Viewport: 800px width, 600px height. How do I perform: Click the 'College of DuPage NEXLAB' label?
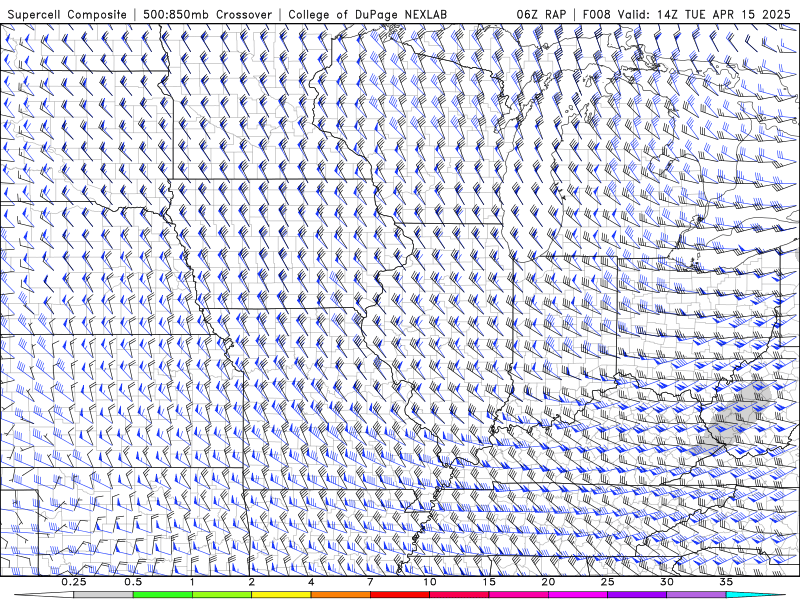point(367,14)
